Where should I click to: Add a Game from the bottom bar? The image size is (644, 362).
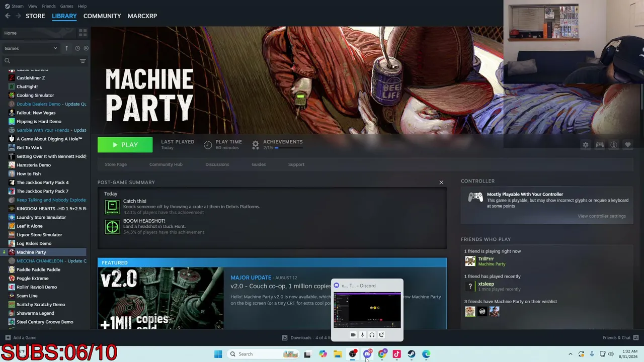coord(21,338)
